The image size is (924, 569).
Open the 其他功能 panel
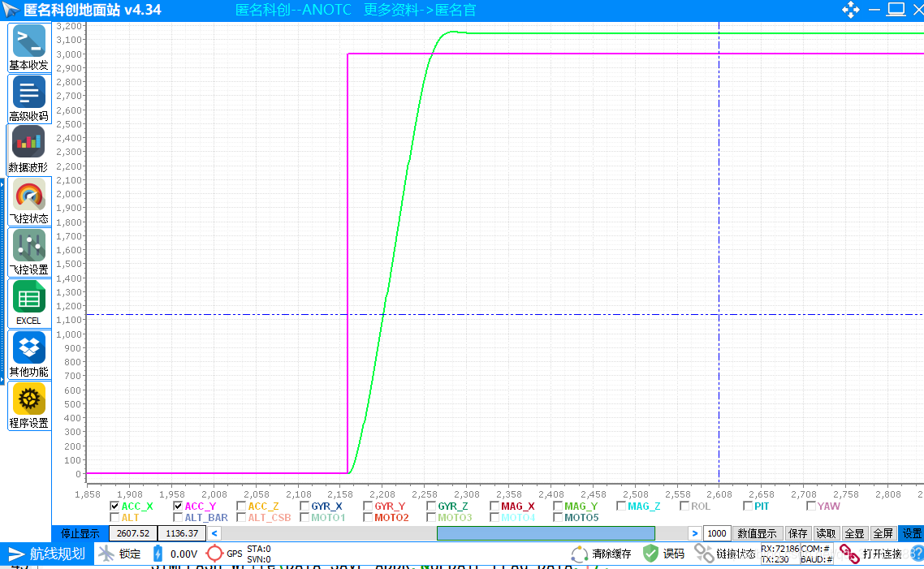click(x=29, y=355)
